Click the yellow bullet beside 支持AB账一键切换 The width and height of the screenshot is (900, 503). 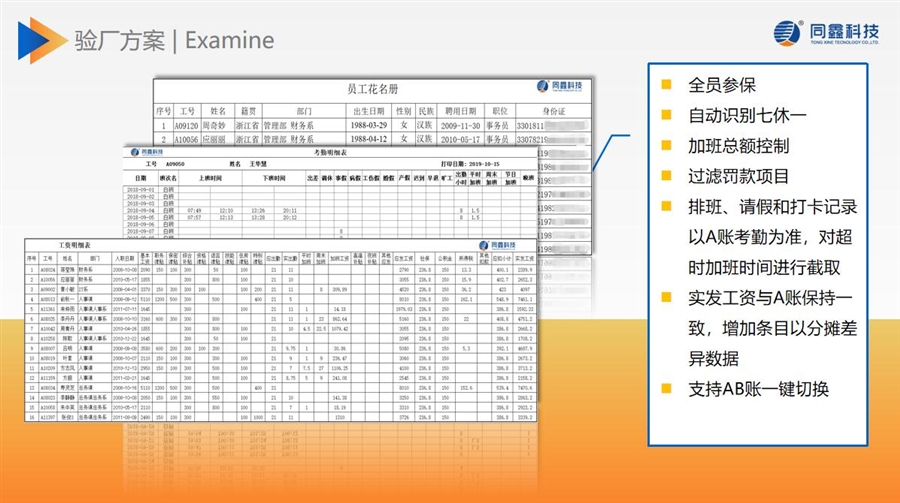(x=666, y=388)
